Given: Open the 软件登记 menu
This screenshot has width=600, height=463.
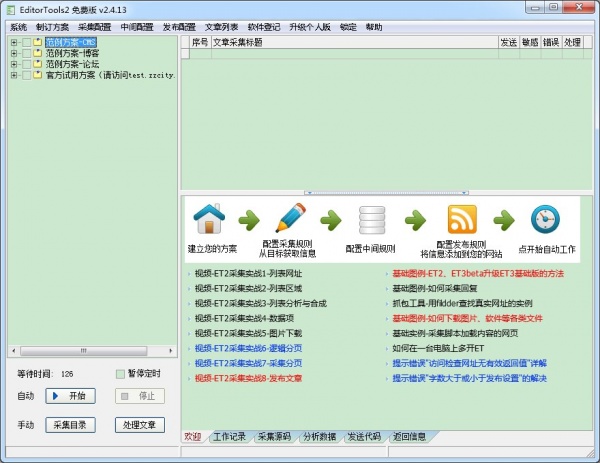Looking at the screenshot, I should click(x=264, y=27).
